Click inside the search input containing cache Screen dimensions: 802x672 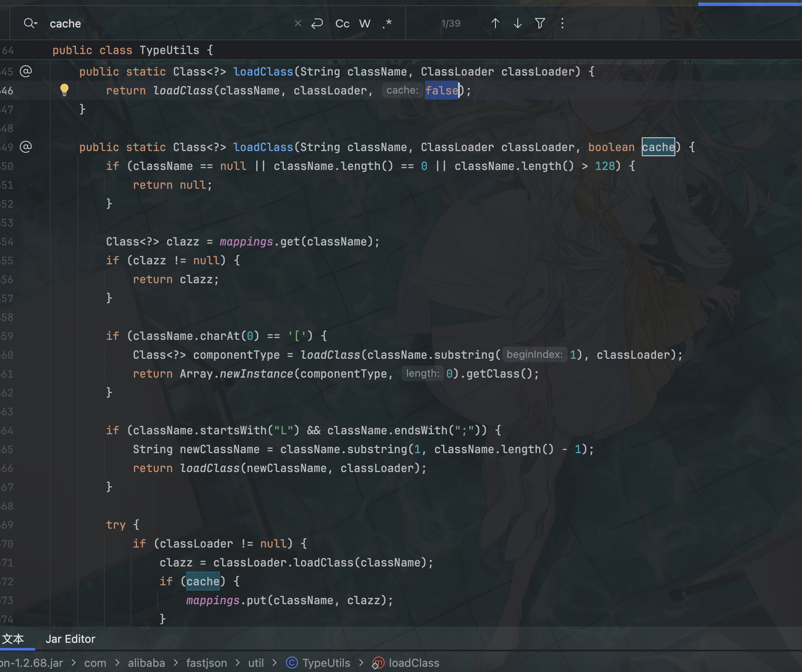pyautogui.click(x=163, y=24)
